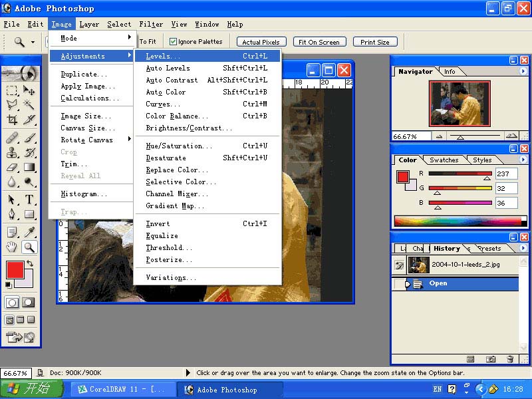The height and width of the screenshot is (399, 532).
Task: Activate the Hand tool
Action: pyautogui.click(x=12, y=247)
